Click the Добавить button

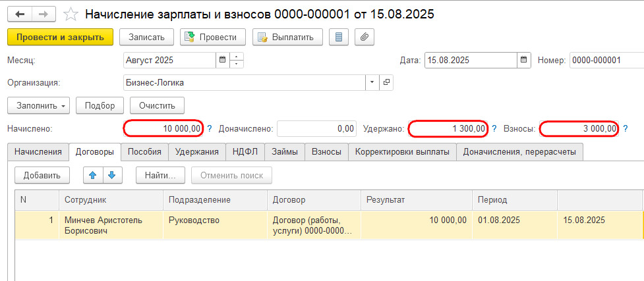(x=42, y=175)
